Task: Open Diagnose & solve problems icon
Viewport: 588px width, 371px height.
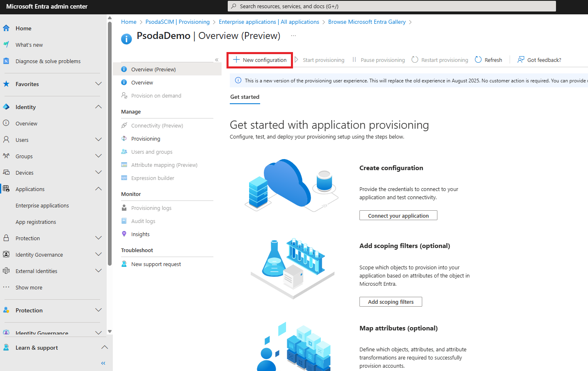Action: [x=6, y=61]
